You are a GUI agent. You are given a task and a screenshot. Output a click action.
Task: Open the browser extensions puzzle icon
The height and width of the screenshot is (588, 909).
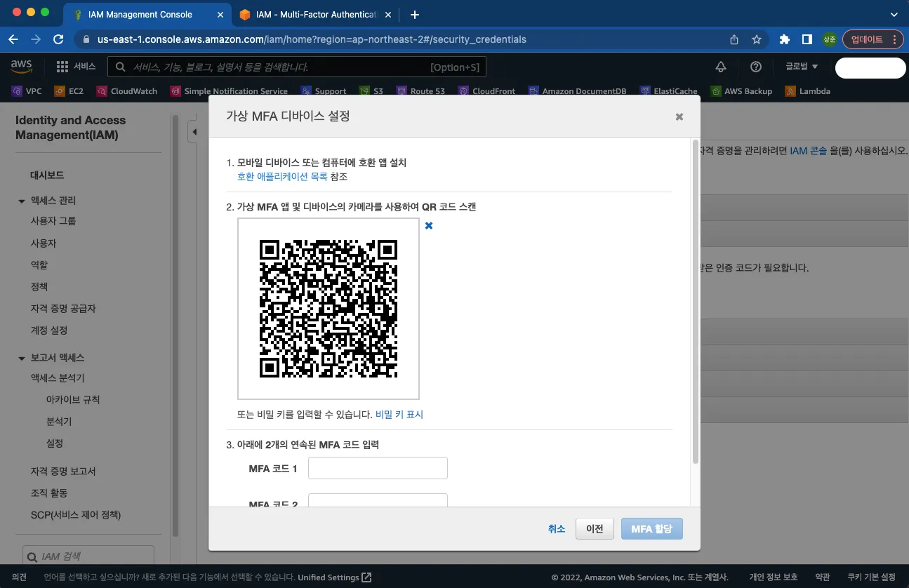tap(785, 39)
